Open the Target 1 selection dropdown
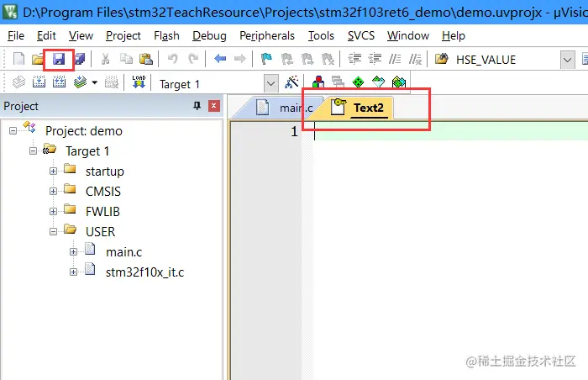 [x=270, y=84]
